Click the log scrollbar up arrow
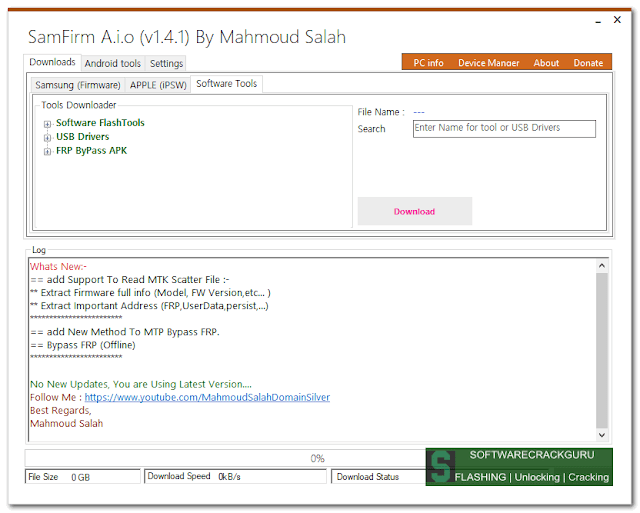Image resolution: width=640 pixels, height=513 pixels. 602,266
